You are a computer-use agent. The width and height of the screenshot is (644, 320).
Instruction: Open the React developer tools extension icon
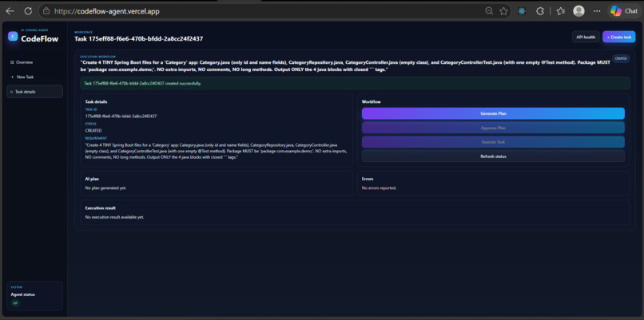522,11
